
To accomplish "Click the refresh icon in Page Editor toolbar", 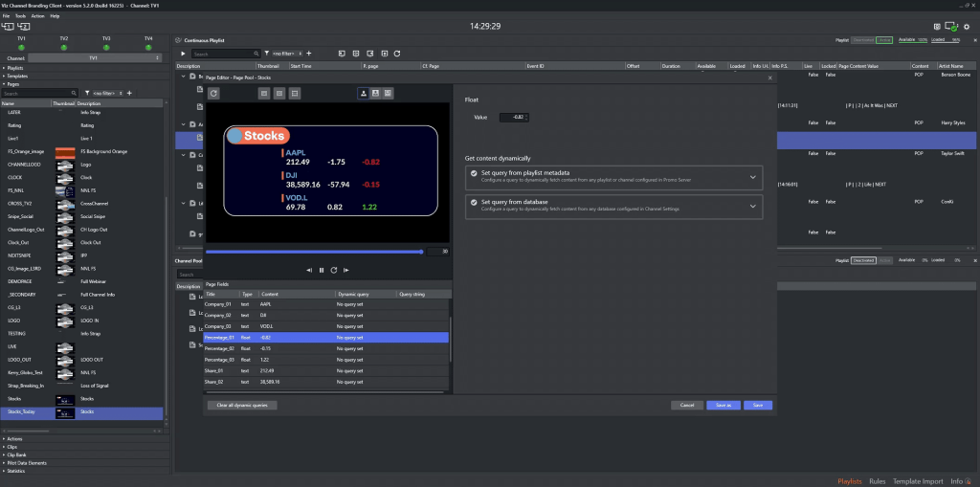I will (214, 93).
